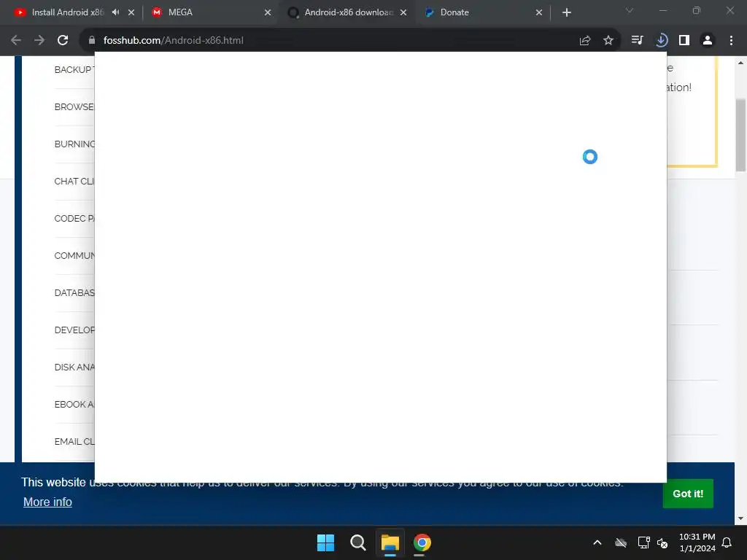Go back to the previous page
747x560 pixels.
[x=16, y=41]
